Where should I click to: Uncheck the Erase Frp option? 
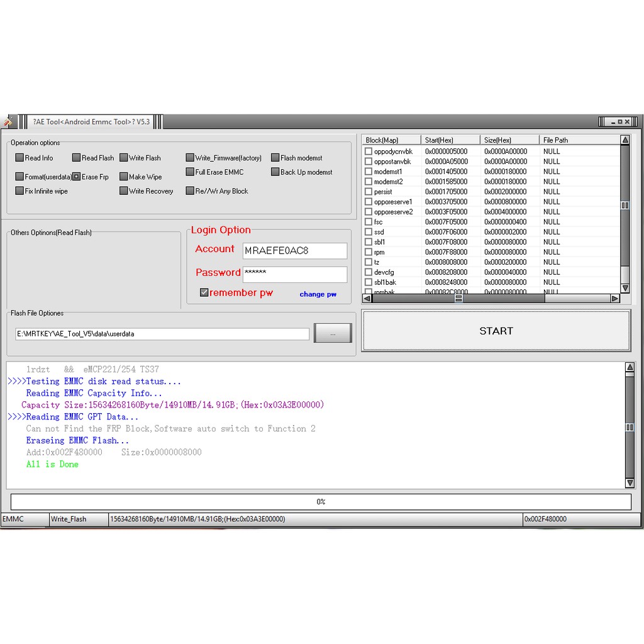coord(76,177)
